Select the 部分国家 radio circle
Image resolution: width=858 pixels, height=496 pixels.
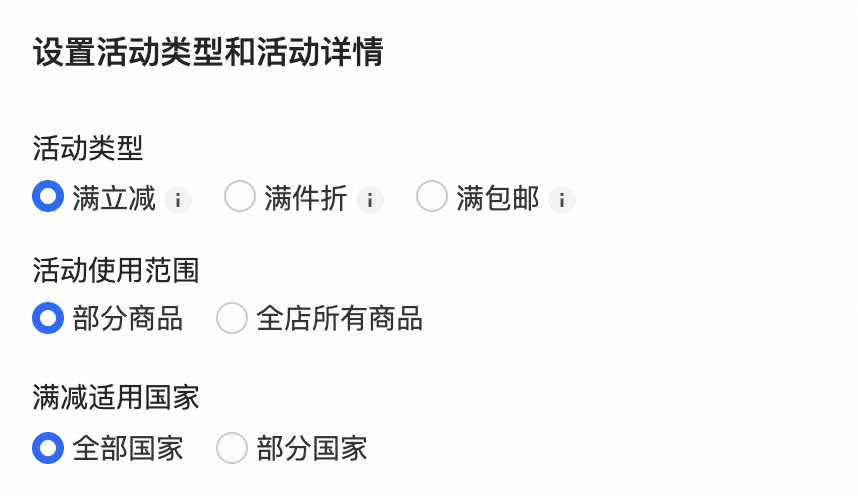click(x=232, y=447)
